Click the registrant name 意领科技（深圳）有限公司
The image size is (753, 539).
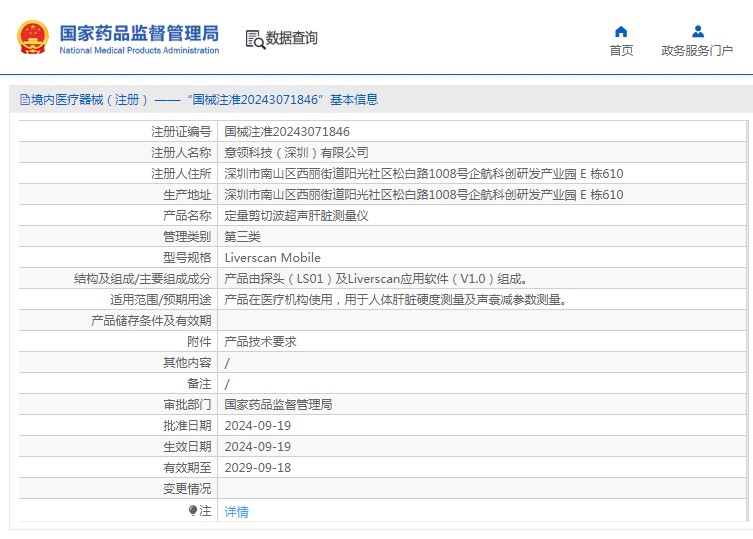pyautogui.click(x=297, y=153)
